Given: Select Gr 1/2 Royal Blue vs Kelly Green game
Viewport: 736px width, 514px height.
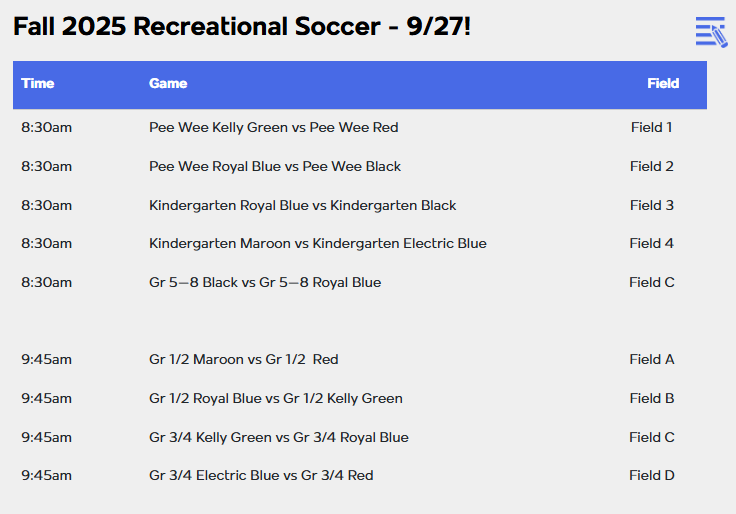Looking at the screenshot, I should [276, 399].
